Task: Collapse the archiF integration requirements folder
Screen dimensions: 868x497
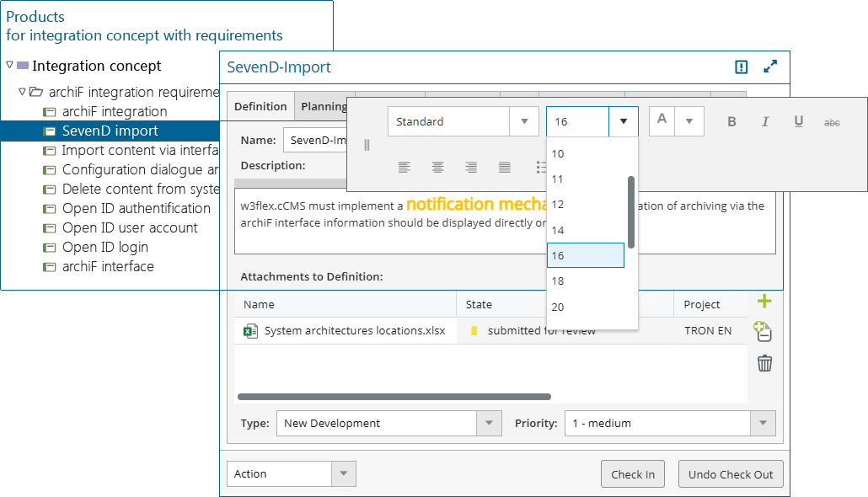Action: (23, 92)
